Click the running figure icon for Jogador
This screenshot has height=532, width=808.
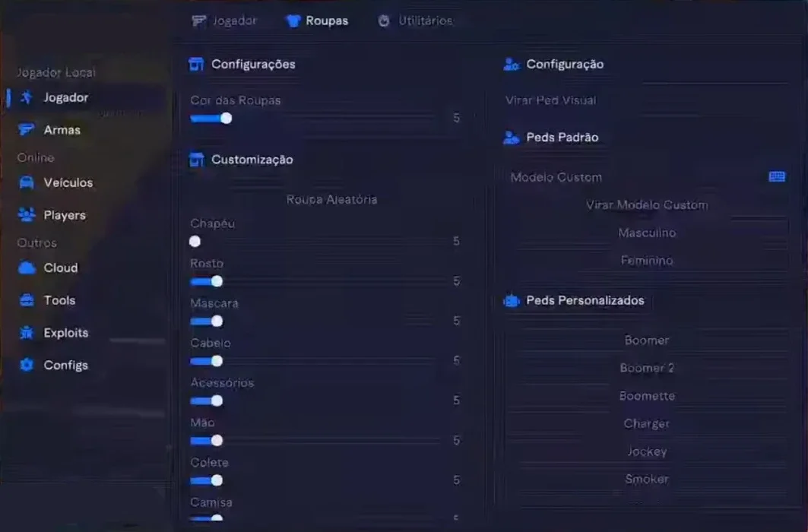(27, 97)
